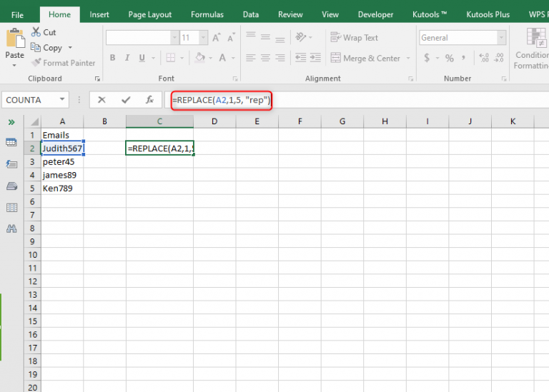Screen dimensions: 549x392
Task: Select cell A3 containing peter45
Action: [x=62, y=161]
